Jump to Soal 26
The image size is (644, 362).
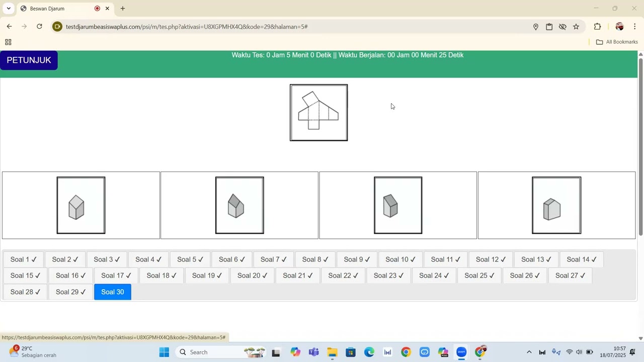click(525, 276)
